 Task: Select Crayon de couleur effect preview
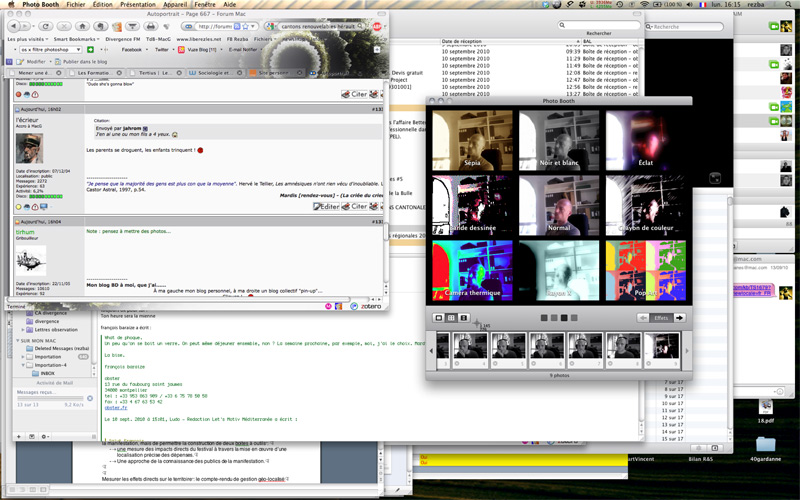[x=646, y=205]
